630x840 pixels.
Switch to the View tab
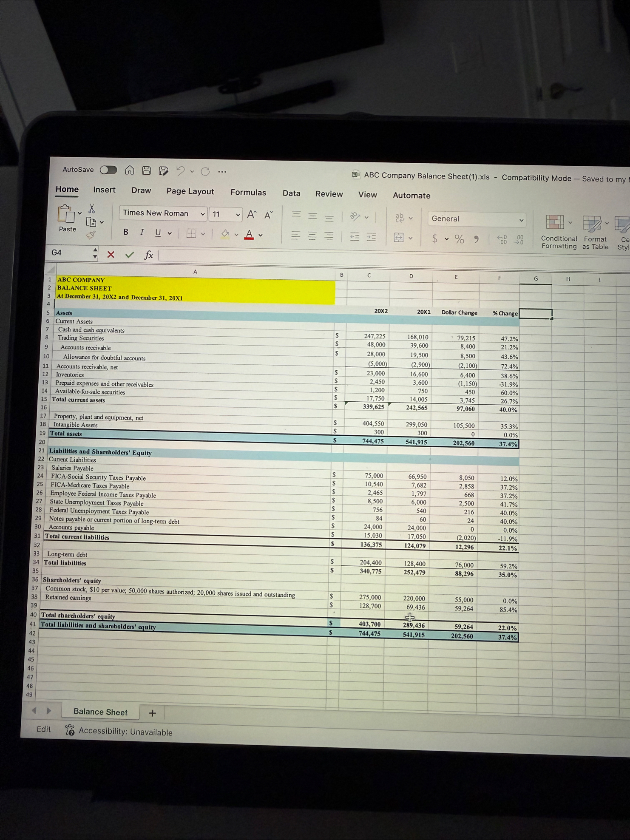tap(368, 195)
